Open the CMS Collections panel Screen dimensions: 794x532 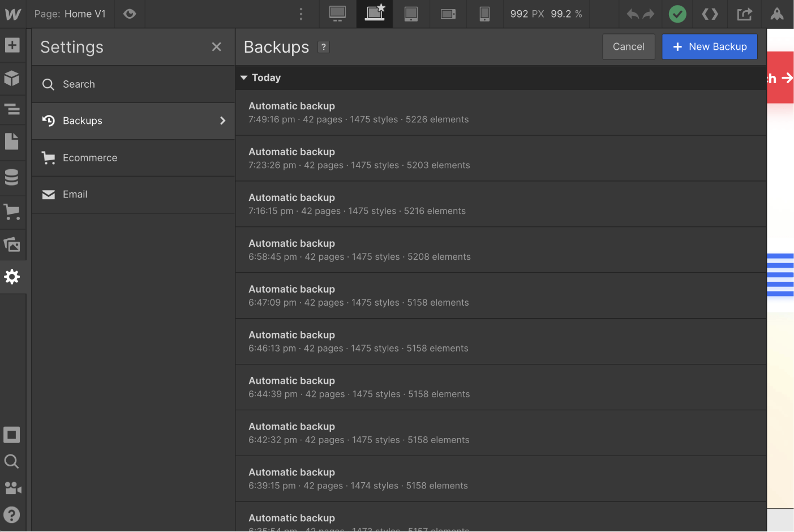(x=12, y=177)
